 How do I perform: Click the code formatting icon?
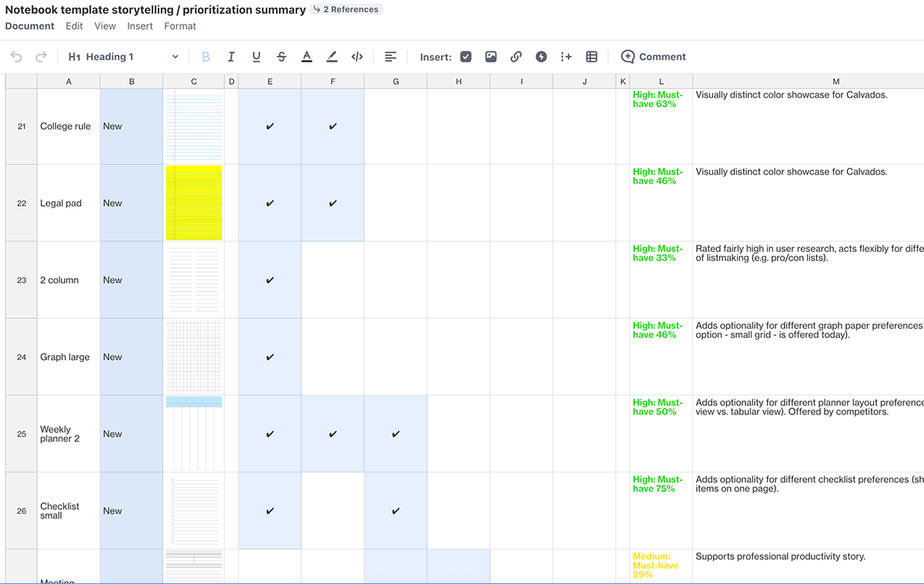(x=357, y=56)
